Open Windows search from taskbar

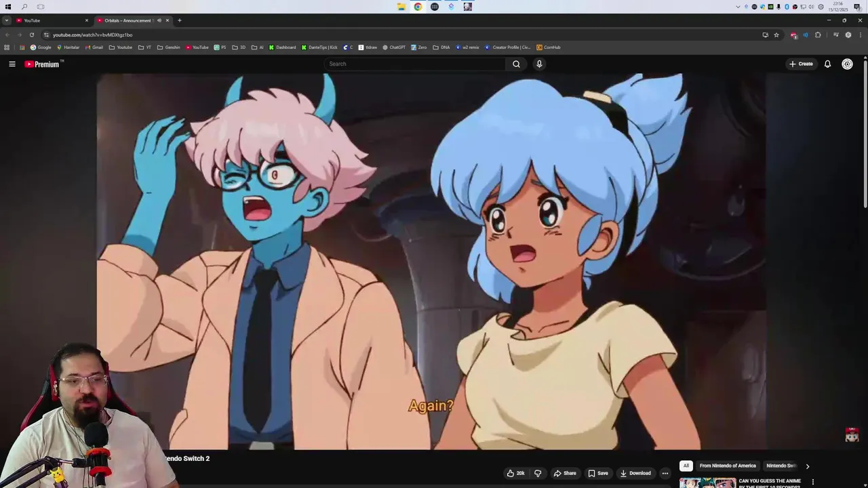(24, 7)
